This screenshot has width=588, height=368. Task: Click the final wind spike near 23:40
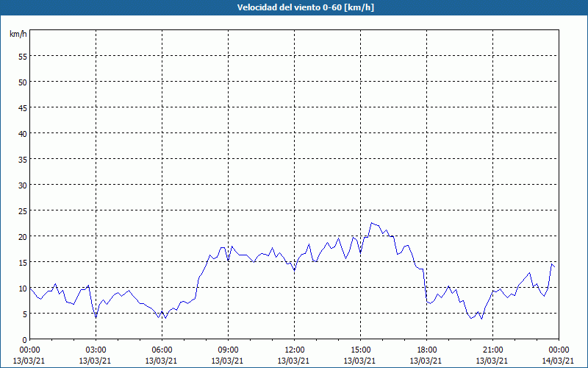click(552, 264)
